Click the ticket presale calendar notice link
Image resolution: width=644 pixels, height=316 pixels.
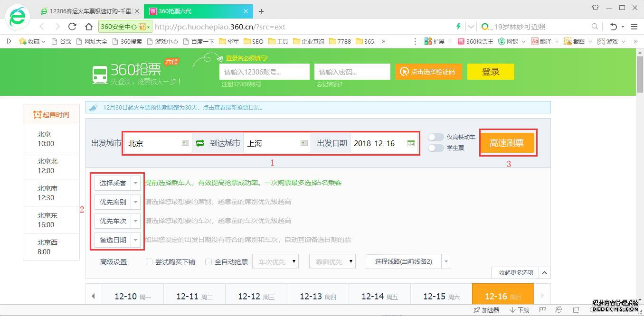183,107
